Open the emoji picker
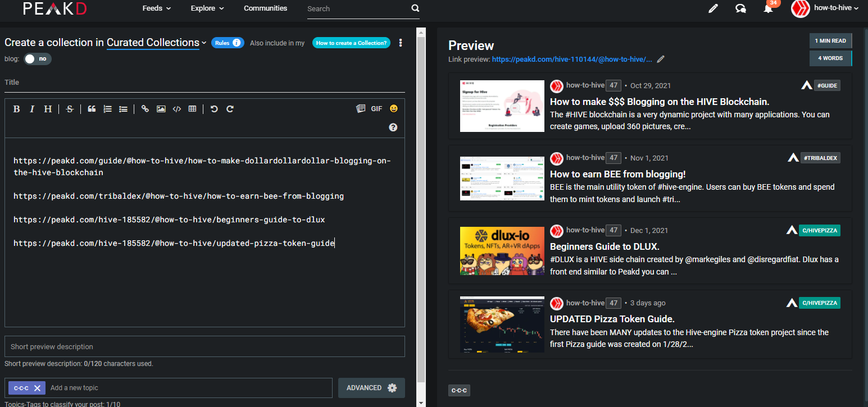 393,108
